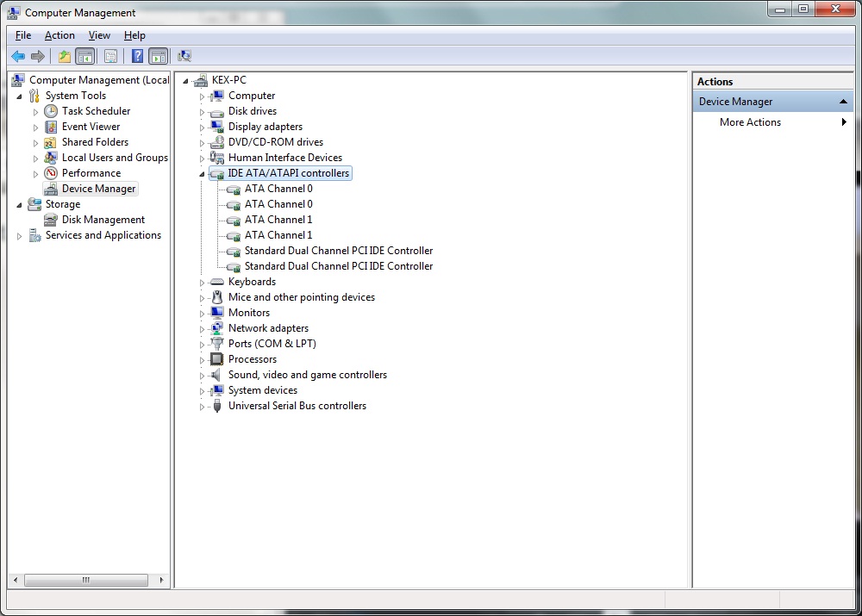Click the Services and Applications icon
This screenshot has width=862, height=616.
point(34,235)
